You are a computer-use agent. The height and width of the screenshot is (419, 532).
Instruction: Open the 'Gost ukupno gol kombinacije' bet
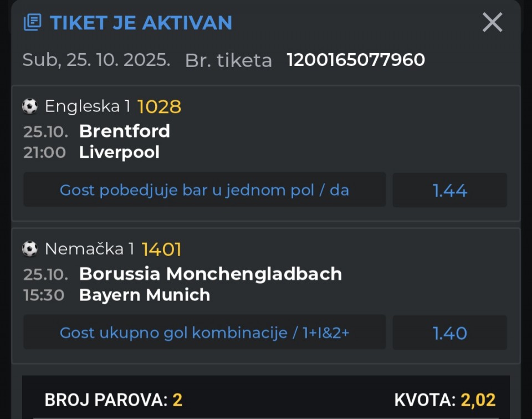204,333
